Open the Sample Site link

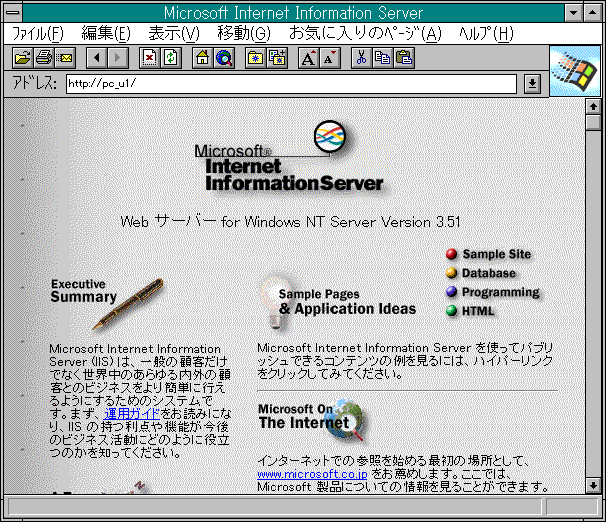click(497, 254)
